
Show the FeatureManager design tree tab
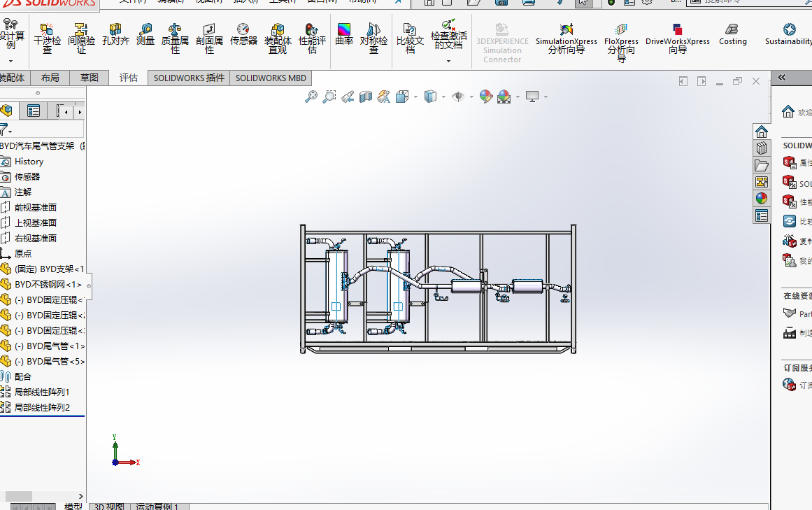point(7,111)
